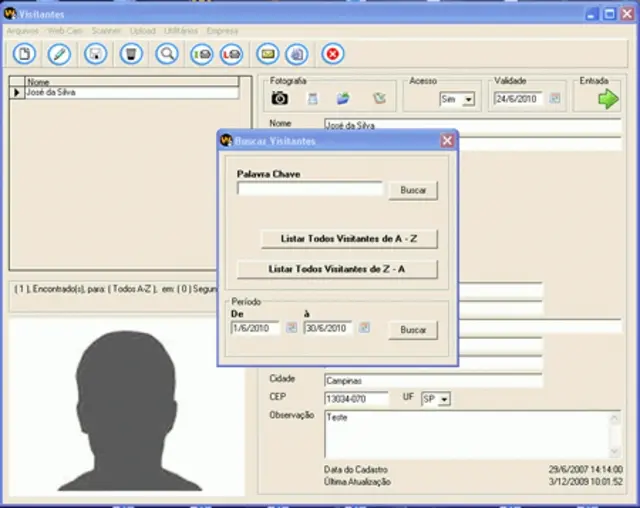Click the visitor silhouette photo
Image resolution: width=640 pixels, height=508 pixels.
(x=127, y=408)
